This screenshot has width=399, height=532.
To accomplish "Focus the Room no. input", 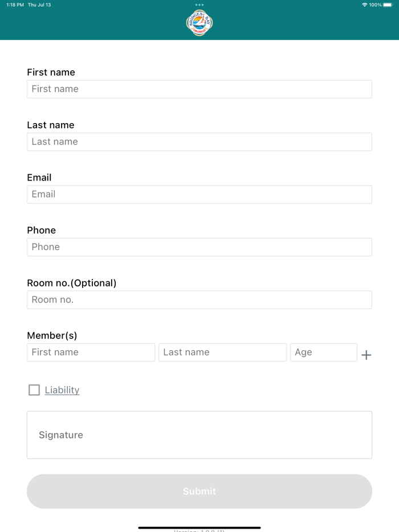I will click(199, 300).
